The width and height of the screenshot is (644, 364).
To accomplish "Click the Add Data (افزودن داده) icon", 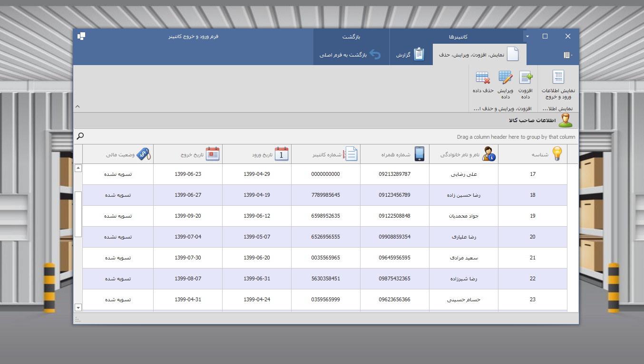I will [526, 78].
